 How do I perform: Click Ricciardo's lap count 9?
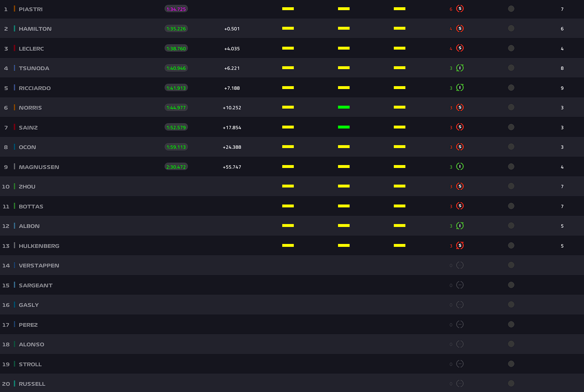562,88
